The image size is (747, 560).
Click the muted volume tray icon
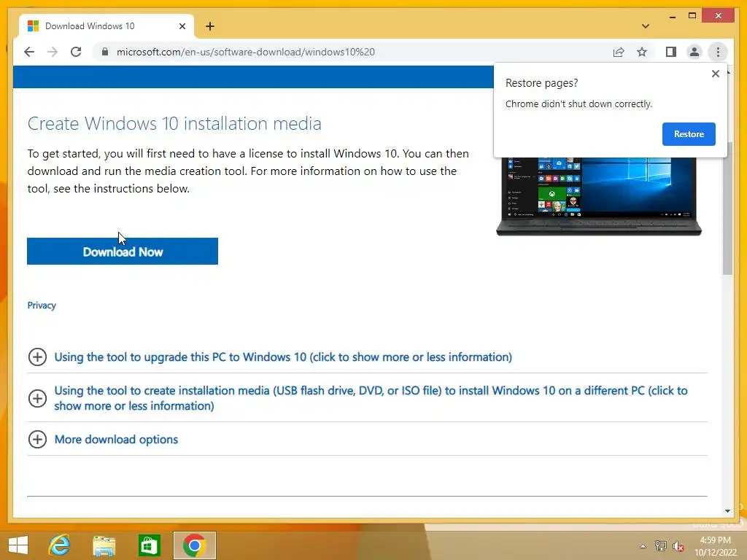tap(678, 546)
